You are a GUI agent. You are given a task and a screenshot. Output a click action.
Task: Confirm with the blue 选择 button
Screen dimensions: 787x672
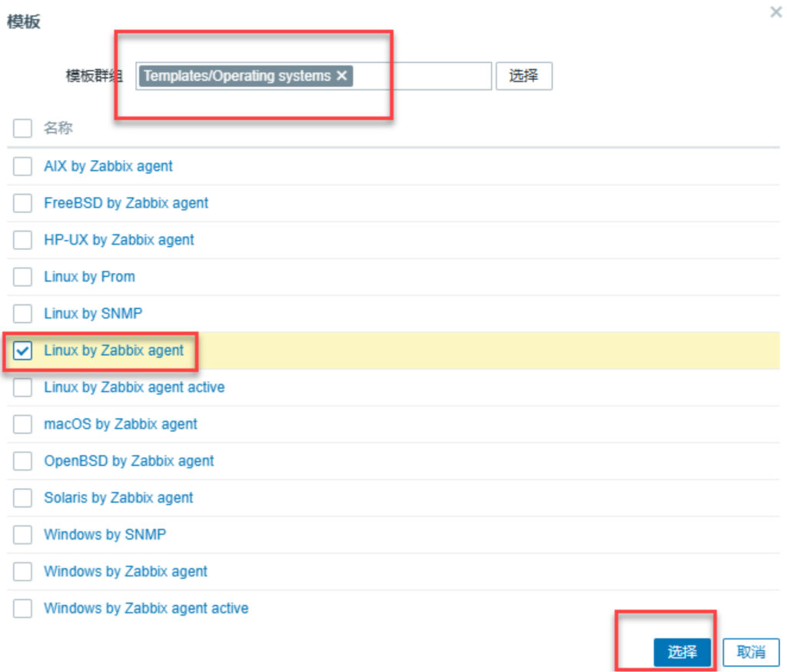point(682,652)
